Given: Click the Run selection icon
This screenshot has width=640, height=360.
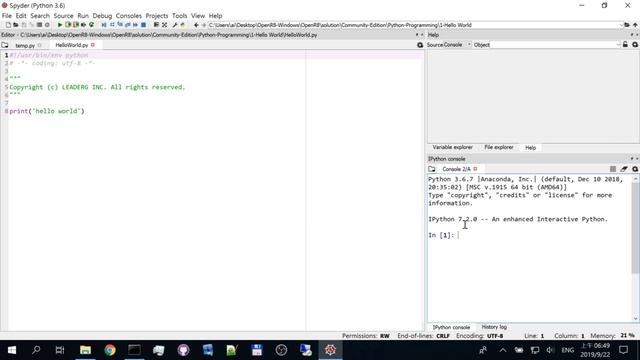Looking at the screenshot, I should 83,25.
